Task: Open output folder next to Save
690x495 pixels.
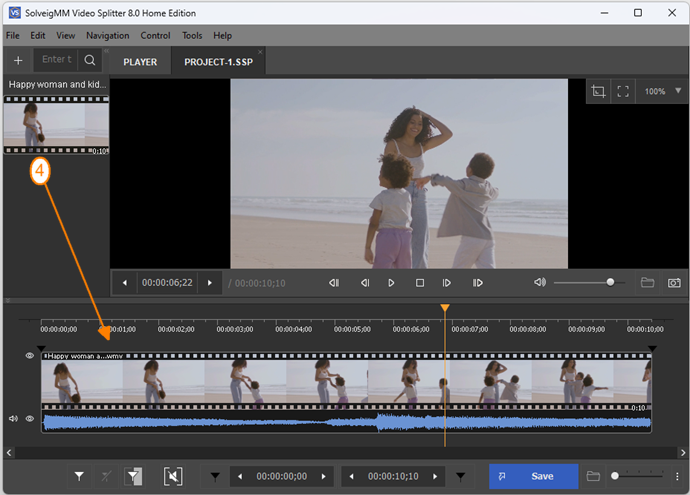Action: point(593,476)
